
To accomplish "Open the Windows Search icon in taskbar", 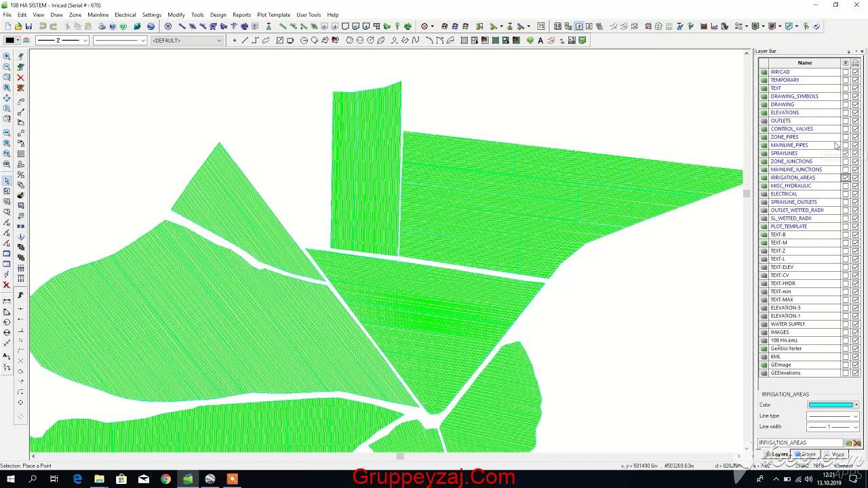I will [33, 479].
